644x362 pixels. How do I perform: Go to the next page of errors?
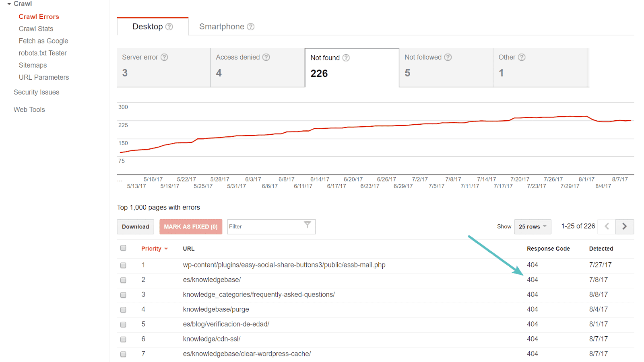[x=624, y=226]
